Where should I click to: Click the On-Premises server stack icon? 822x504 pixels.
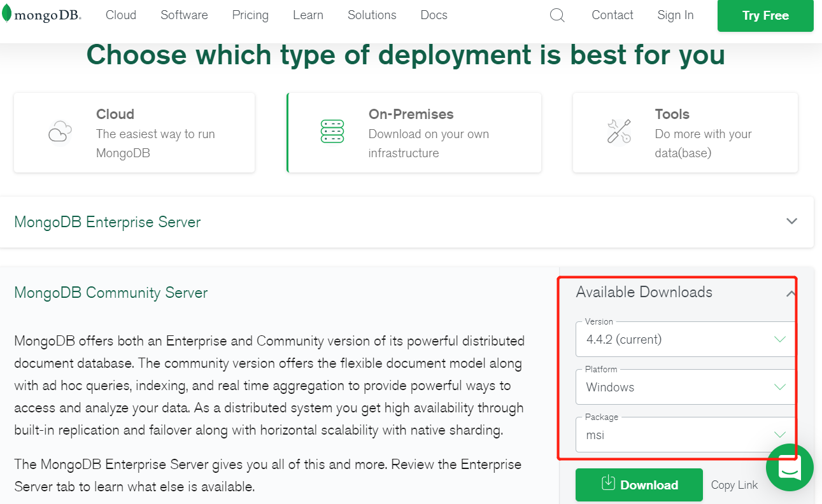332,131
